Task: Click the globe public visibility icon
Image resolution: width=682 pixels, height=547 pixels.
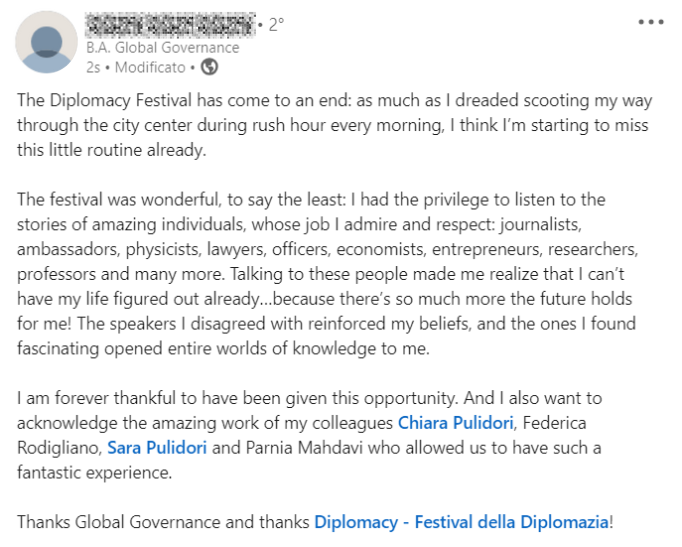Action: 209,67
